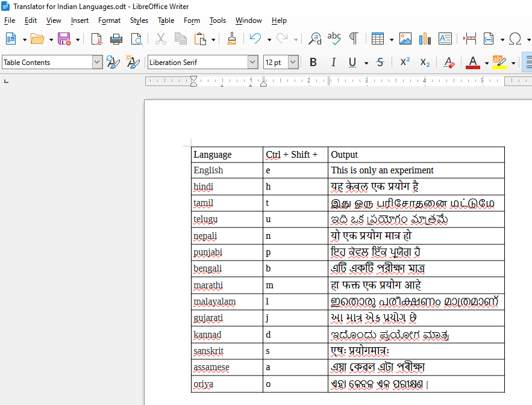Open the Table menu
This screenshot has height=405, width=532.
[166, 20]
